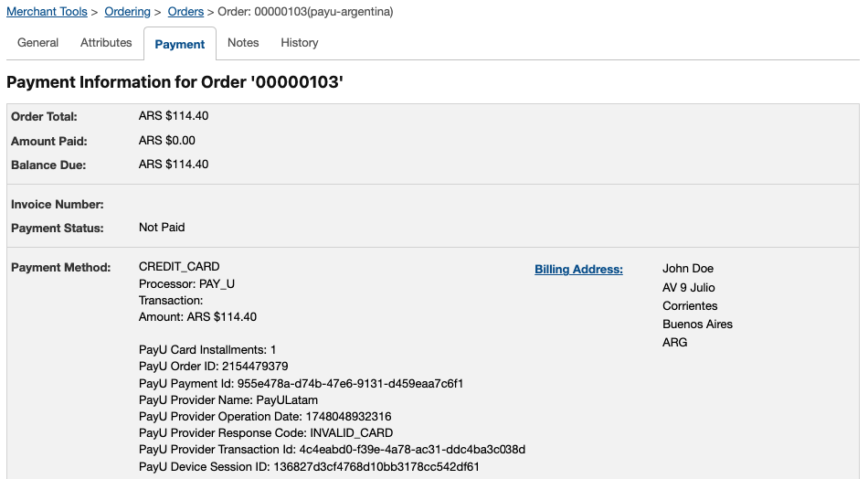
Task: Click the PayU Payment Id value
Action: pos(351,384)
